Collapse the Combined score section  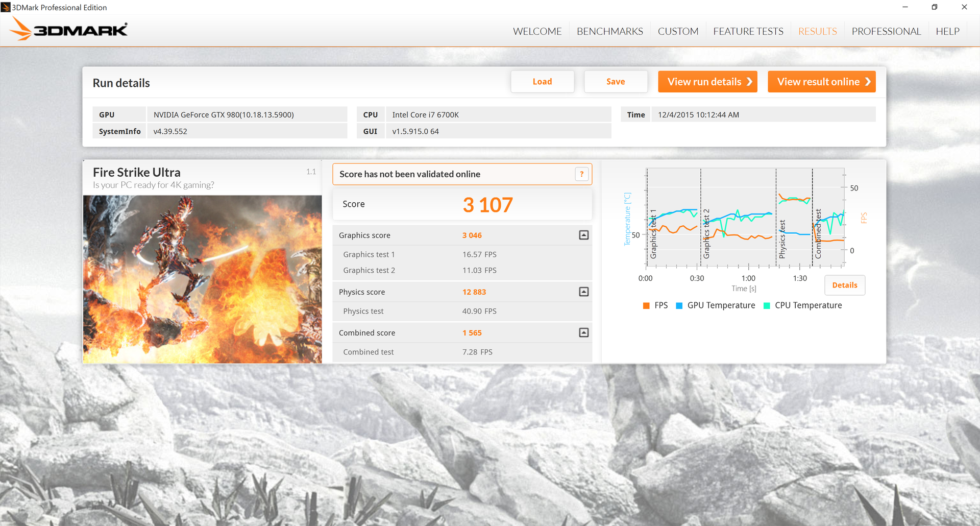(x=584, y=332)
